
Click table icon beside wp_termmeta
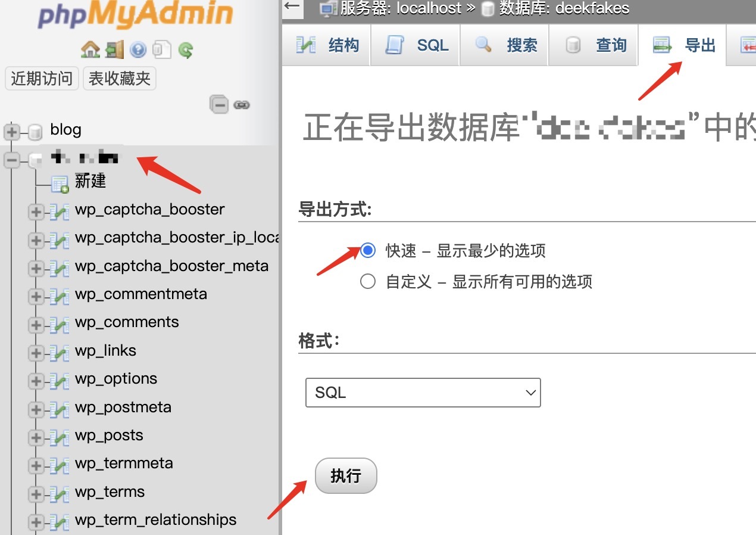pos(60,465)
